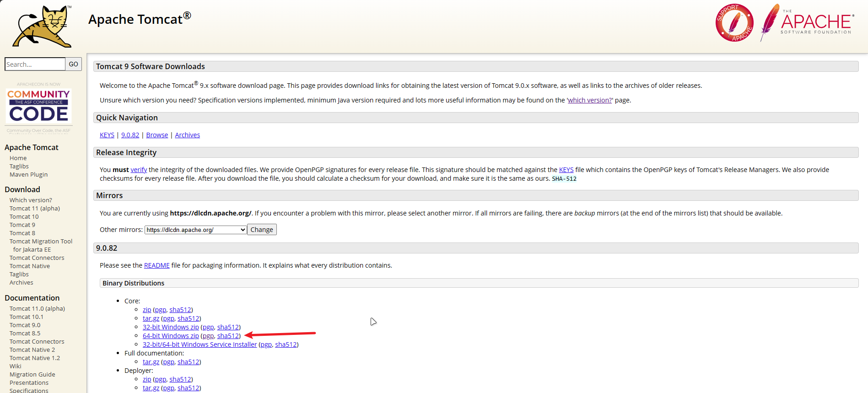Open pgp for 64-bit Windows zip

click(208, 336)
